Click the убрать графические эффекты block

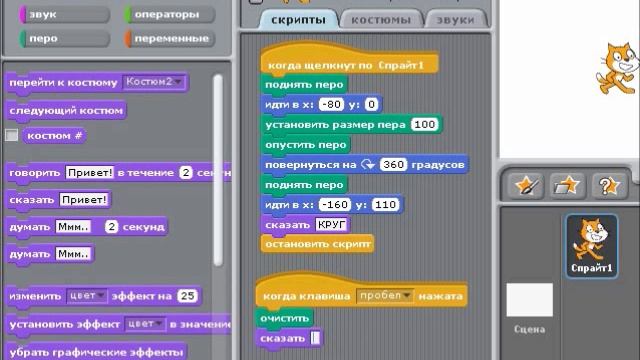coord(96,352)
